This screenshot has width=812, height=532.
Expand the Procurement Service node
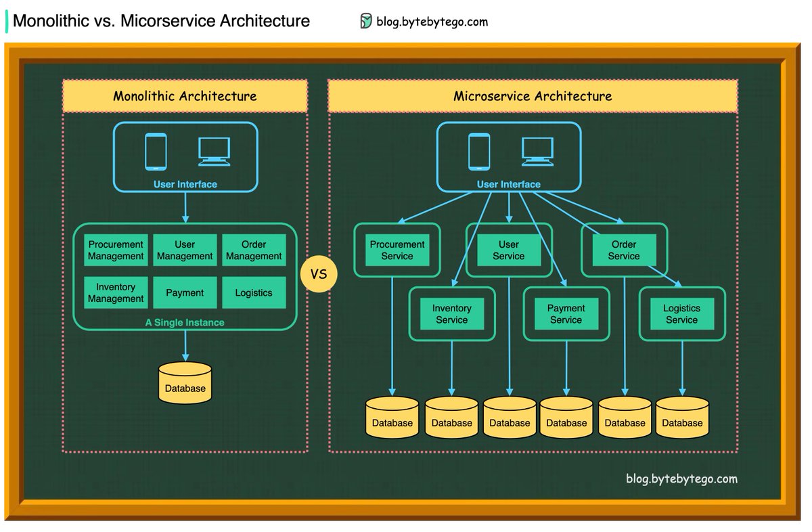(397, 250)
